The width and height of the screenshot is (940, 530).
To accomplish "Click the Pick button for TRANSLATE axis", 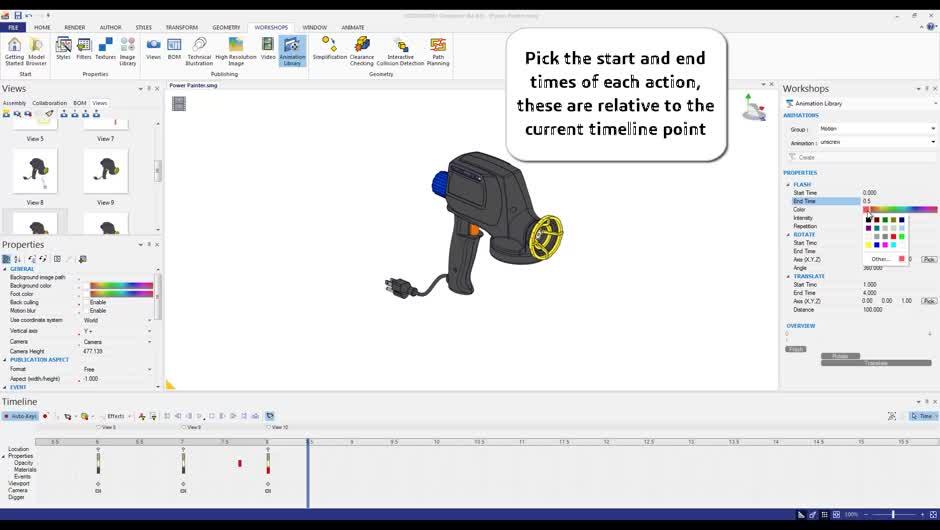I will coord(929,301).
